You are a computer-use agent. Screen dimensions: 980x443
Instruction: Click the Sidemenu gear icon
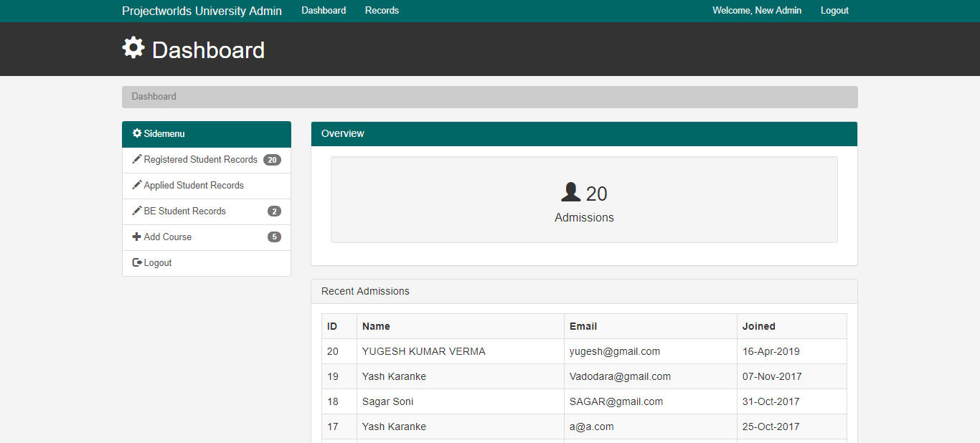point(137,133)
